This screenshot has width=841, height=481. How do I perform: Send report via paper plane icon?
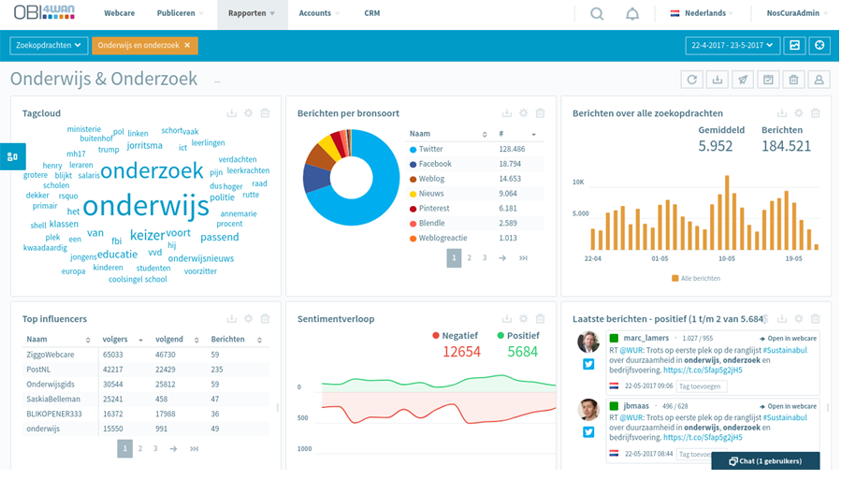tap(743, 80)
